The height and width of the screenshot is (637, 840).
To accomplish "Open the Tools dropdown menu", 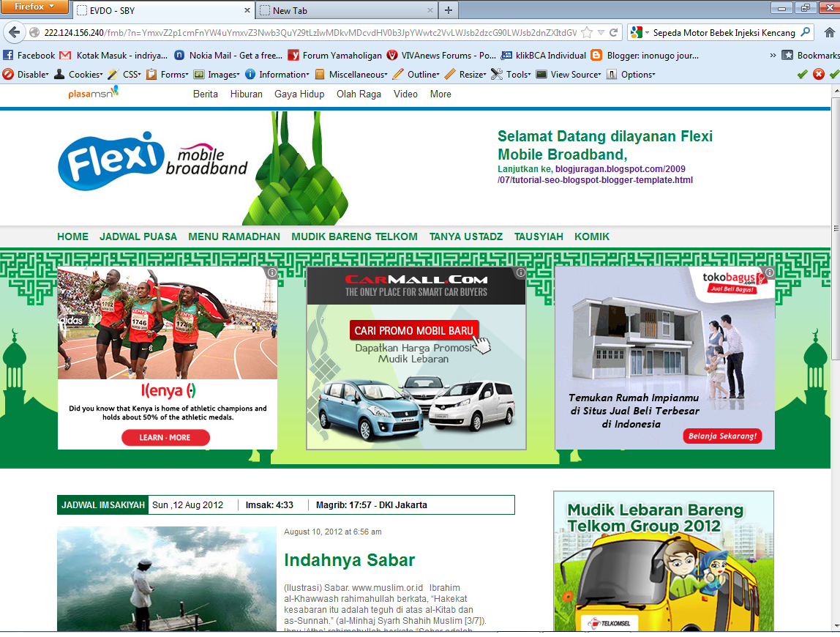I will pyautogui.click(x=511, y=75).
